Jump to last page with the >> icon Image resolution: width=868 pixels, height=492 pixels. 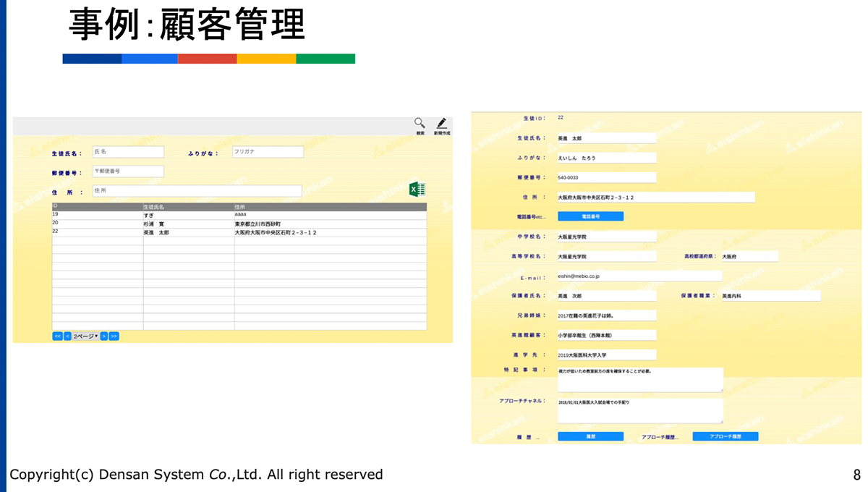coord(112,336)
